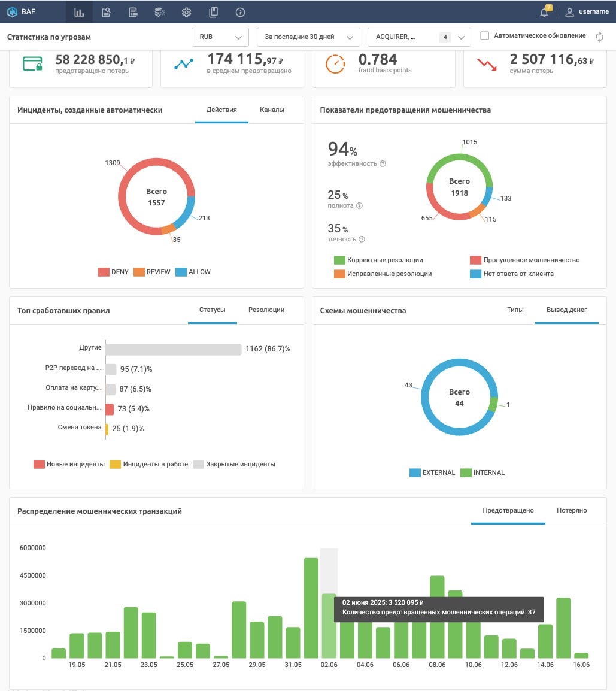Screen dimensions: 616x691
Task: Switch to the Каналы tab
Action: coord(272,110)
